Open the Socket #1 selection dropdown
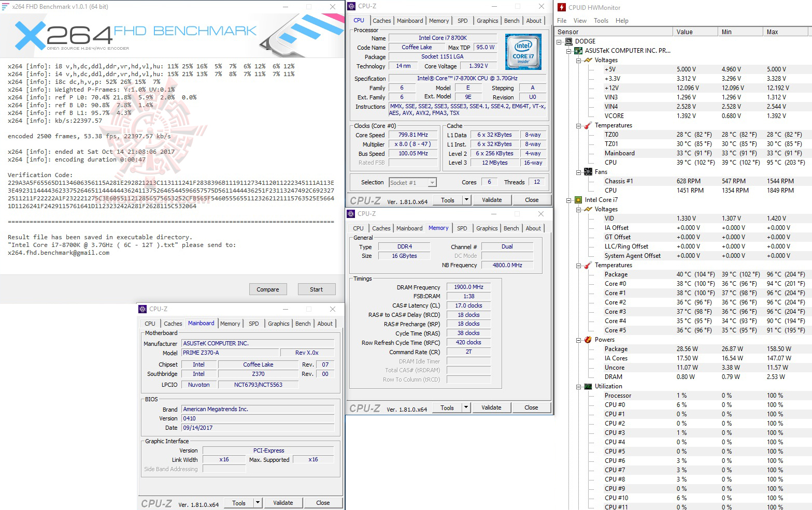This screenshot has width=812, height=510. (432, 182)
